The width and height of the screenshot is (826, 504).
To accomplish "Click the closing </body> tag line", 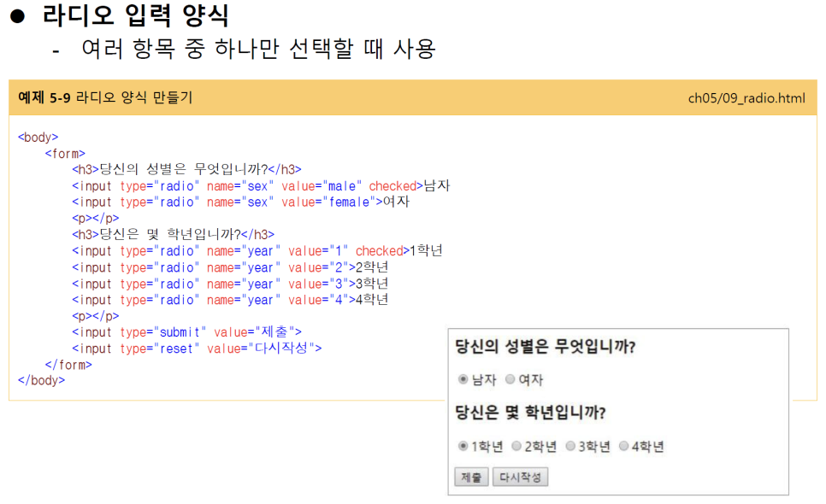I will click(41, 380).
